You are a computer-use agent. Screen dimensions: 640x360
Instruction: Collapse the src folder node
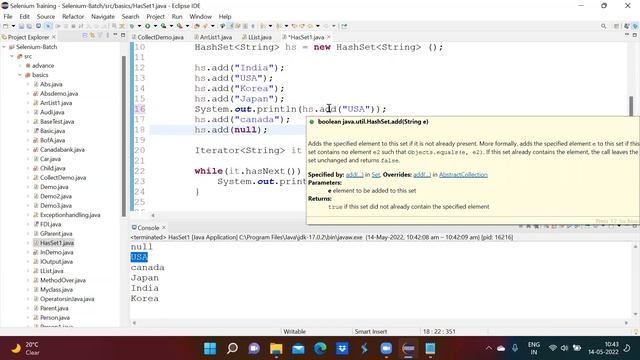(x=12, y=56)
